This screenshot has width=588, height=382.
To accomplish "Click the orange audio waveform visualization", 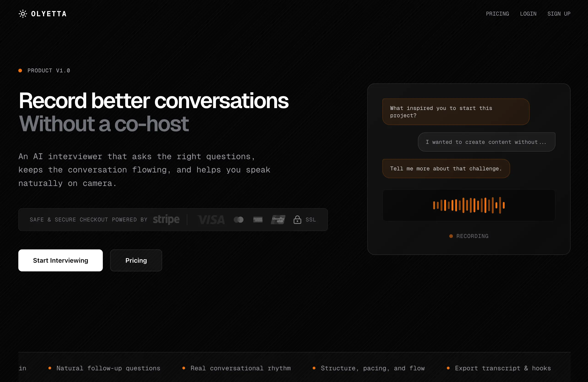I will tap(469, 205).
